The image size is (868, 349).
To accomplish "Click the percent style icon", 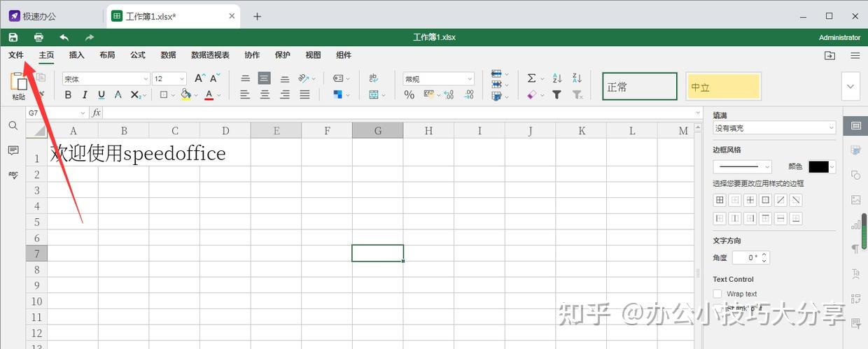I will coord(409,94).
